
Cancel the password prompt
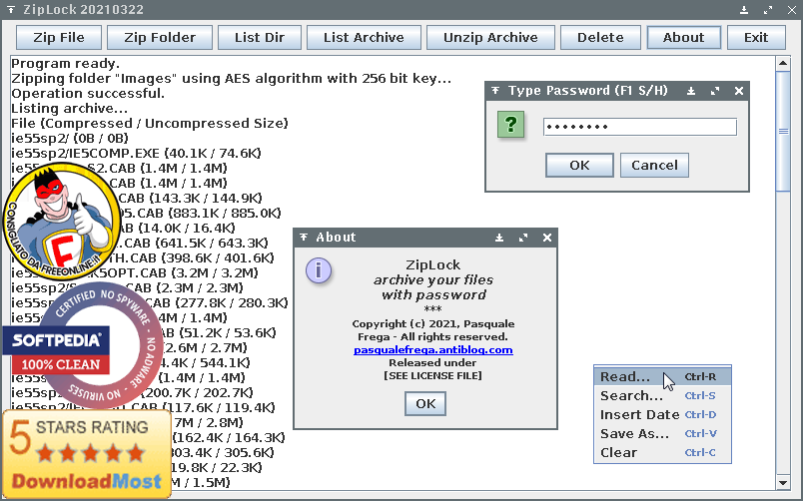(654, 165)
